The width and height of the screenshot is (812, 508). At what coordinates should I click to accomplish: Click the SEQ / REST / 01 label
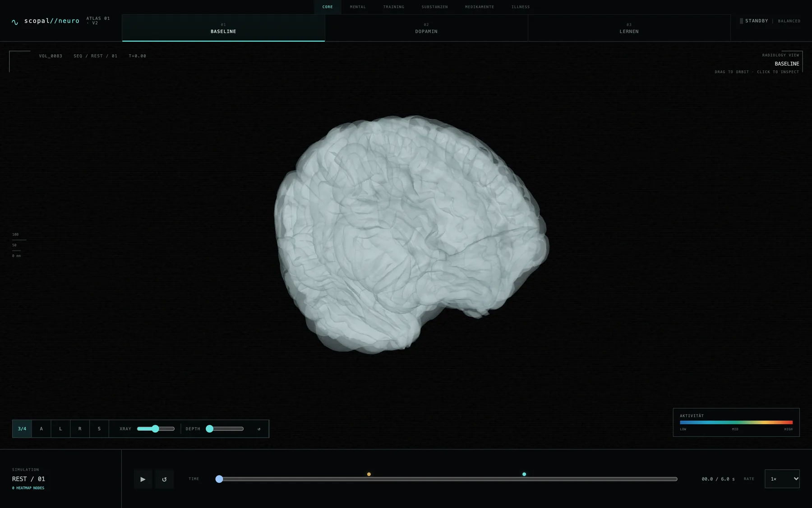[x=96, y=56]
